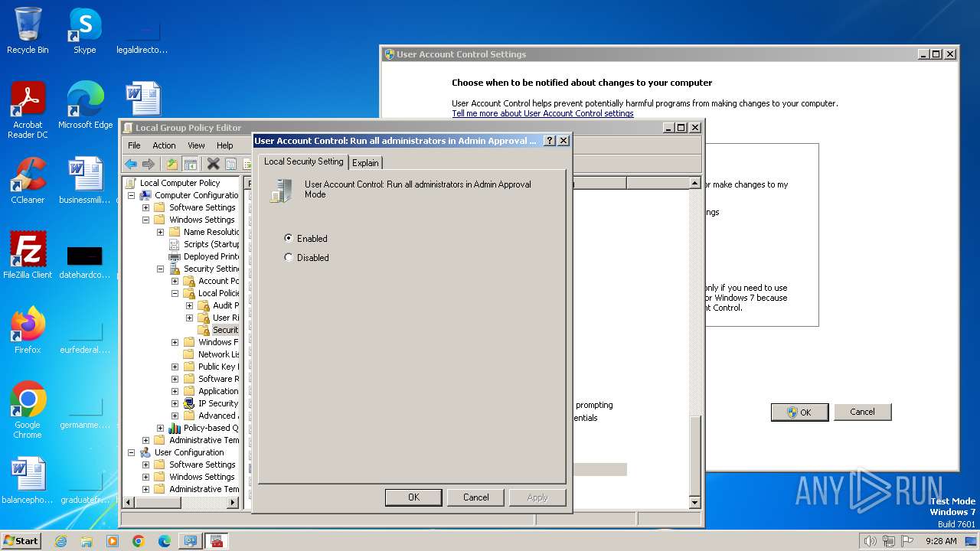980x551 pixels.
Task: Click policy list vertical scrollbar up arrow
Action: click(x=694, y=183)
